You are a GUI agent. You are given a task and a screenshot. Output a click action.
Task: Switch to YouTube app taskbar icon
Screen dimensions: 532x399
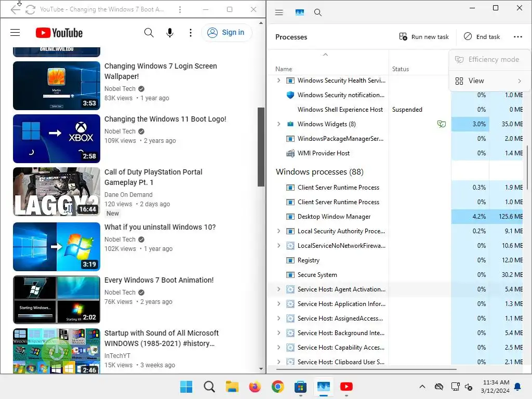click(x=346, y=387)
